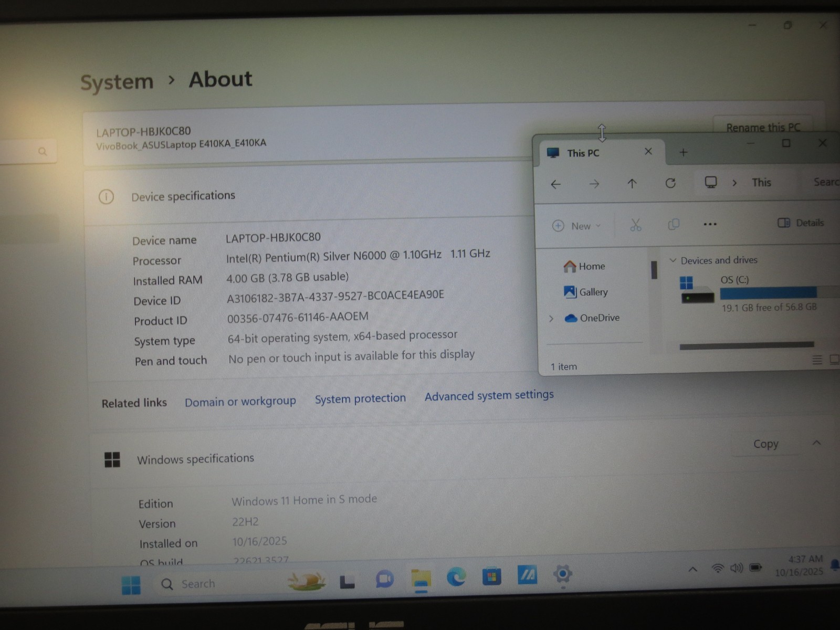Screen dimensions: 840x630
Task: Click the Windows logo beside Windows specifications
Action: [112, 459]
